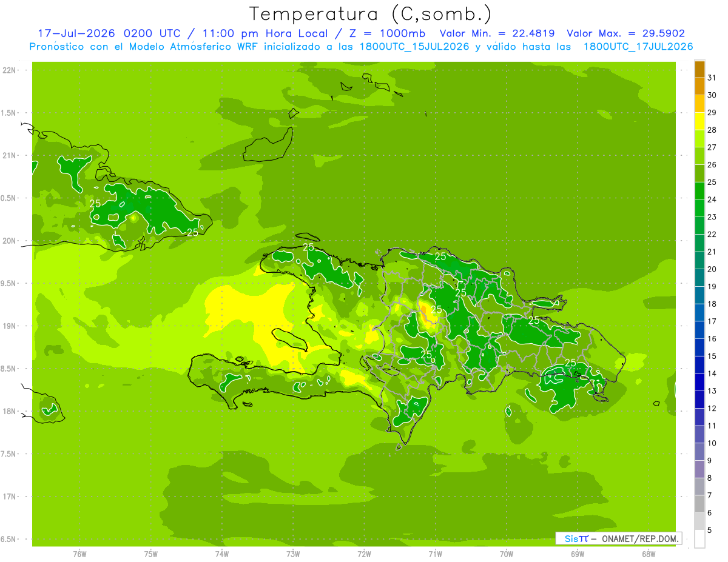
Task: Click the 74W longitude axis label
Action: click(222, 554)
